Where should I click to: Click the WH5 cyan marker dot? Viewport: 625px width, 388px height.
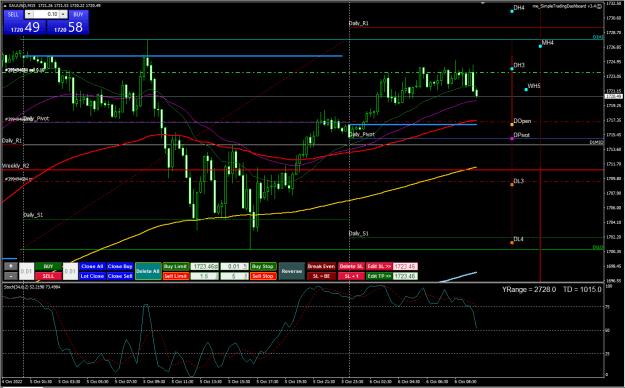coord(526,89)
